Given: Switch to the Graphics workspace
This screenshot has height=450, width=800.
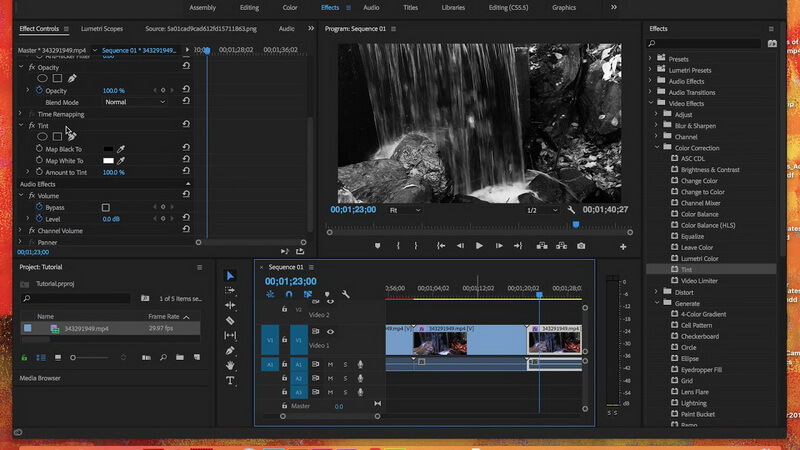Looking at the screenshot, I should 564,8.
